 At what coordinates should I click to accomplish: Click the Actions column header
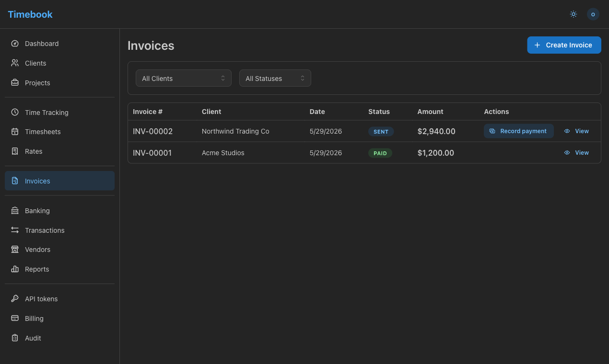tap(496, 112)
